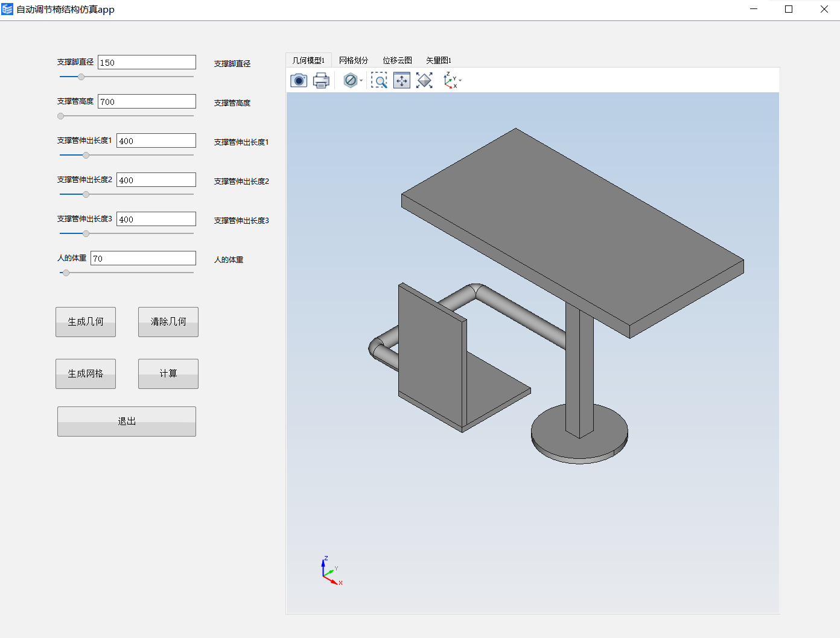Viewport: 840px width, 638px height.
Task: Click the app icon in title bar
Action: click(x=7, y=9)
